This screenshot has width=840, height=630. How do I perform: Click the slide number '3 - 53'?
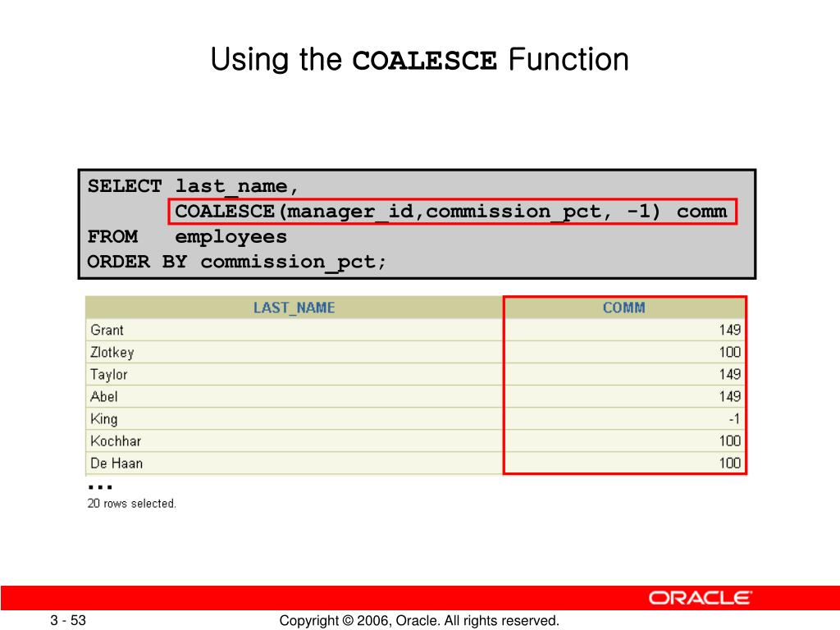[68, 620]
